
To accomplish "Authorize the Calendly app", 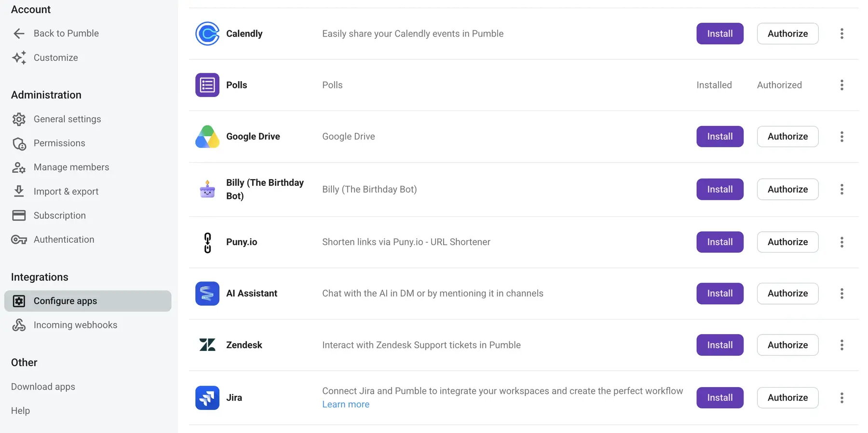I will [x=787, y=34].
